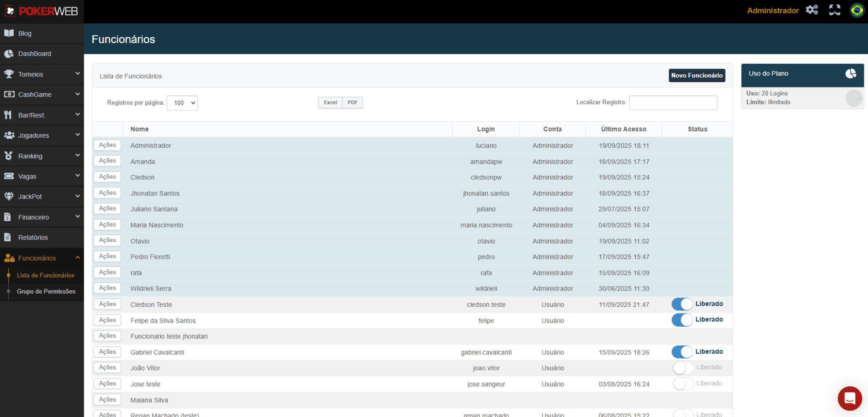Click the Relatórios document icon in sidebar
The height and width of the screenshot is (417, 868).
[8, 237]
